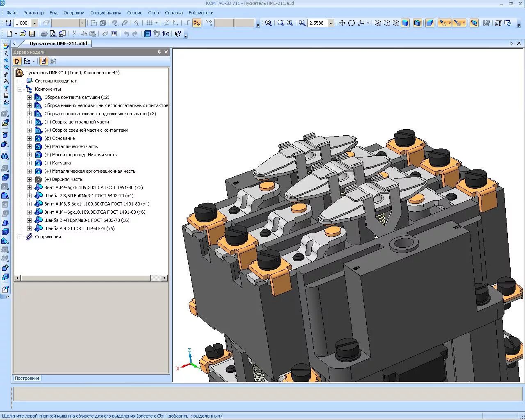Click the copy properties brush icon

pyautogui.click(x=105, y=34)
